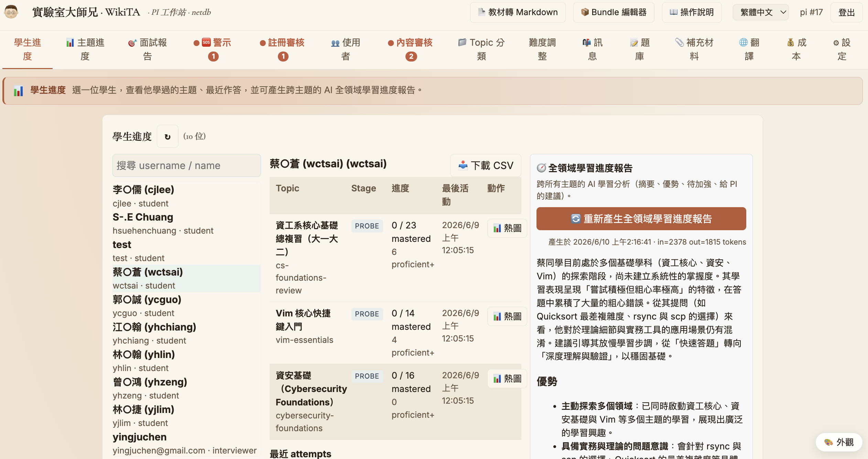The width and height of the screenshot is (868, 459).
Task: Click the 最近 attempts heading
Action: pos(301,454)
